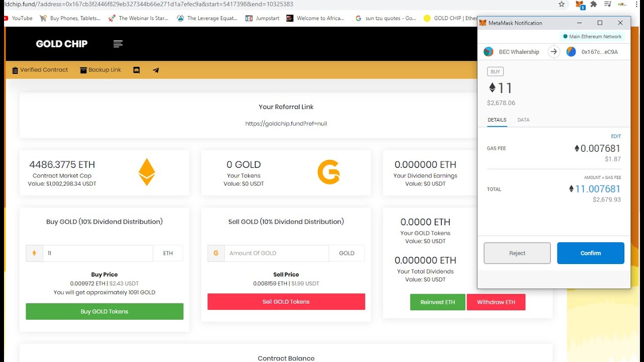
Task: Reject the MetaMask transaction
Action: tap(517, 253)
